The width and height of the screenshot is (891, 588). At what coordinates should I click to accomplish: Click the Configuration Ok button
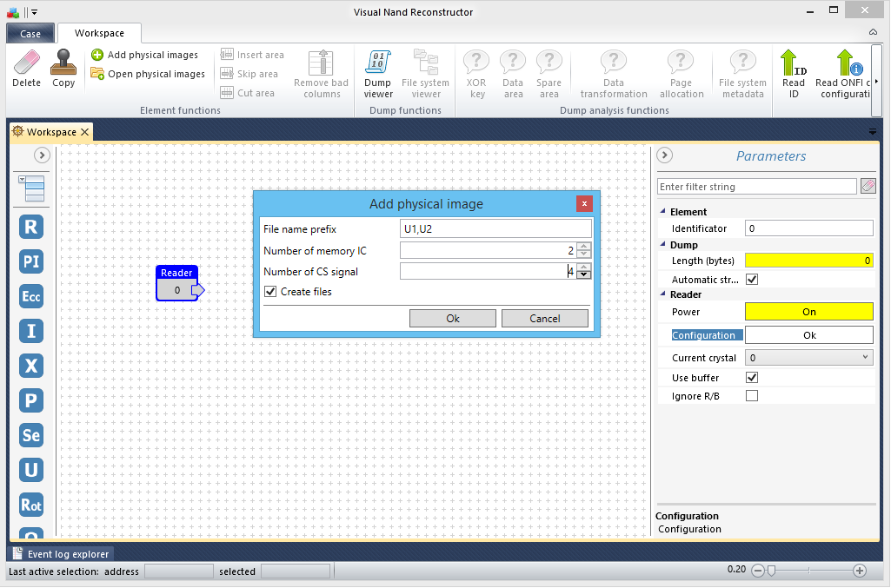tap(809, 335)
